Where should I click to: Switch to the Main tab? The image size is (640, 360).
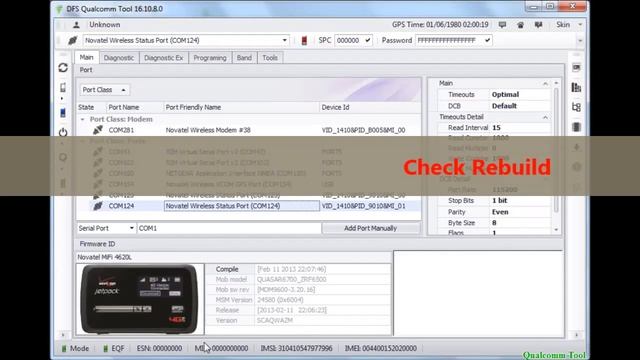click(86, 58)
